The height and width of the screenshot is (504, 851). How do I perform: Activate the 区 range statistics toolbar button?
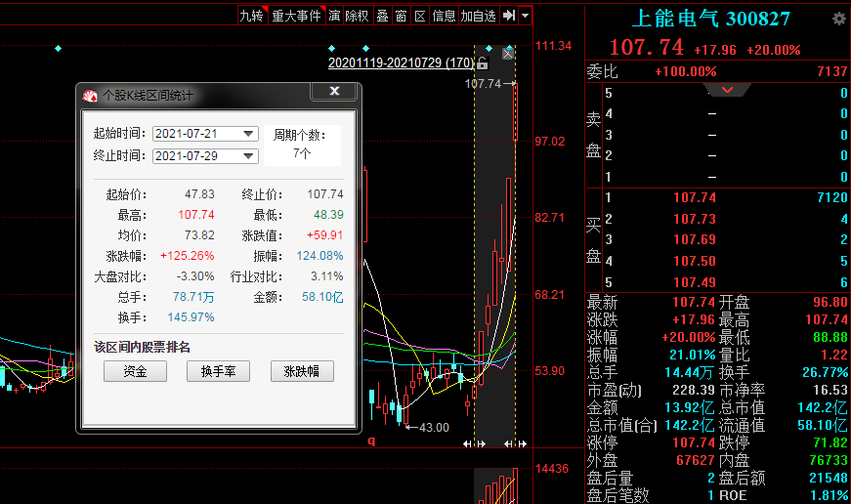[x=419, y=16]
